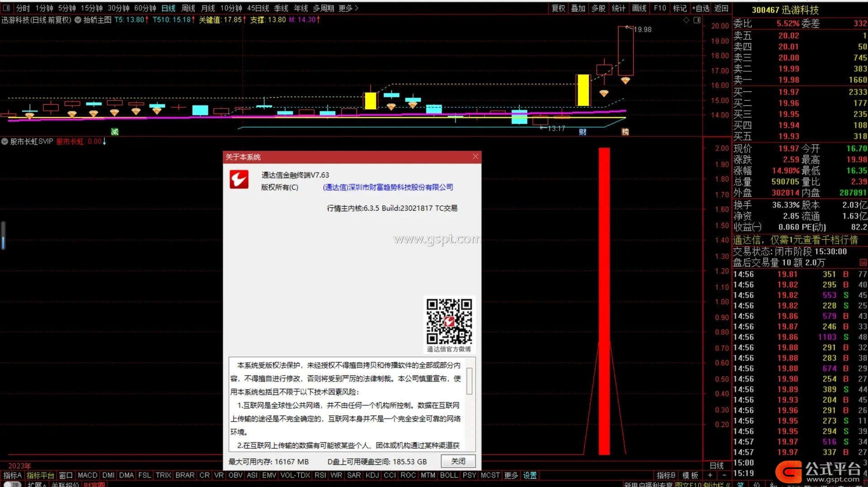This screenshot has height=487, width=868.
Task: Open the 模板 menu
Action: (690, 475)
